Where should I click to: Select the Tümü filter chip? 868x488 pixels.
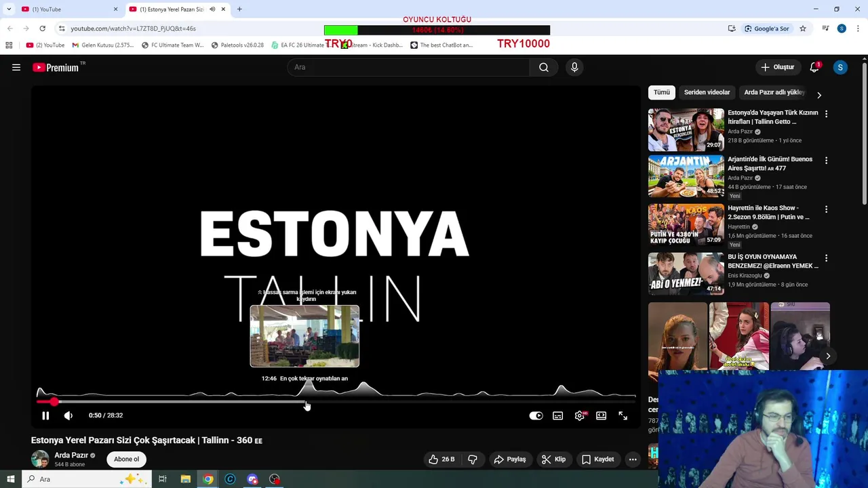coord(662,92)
